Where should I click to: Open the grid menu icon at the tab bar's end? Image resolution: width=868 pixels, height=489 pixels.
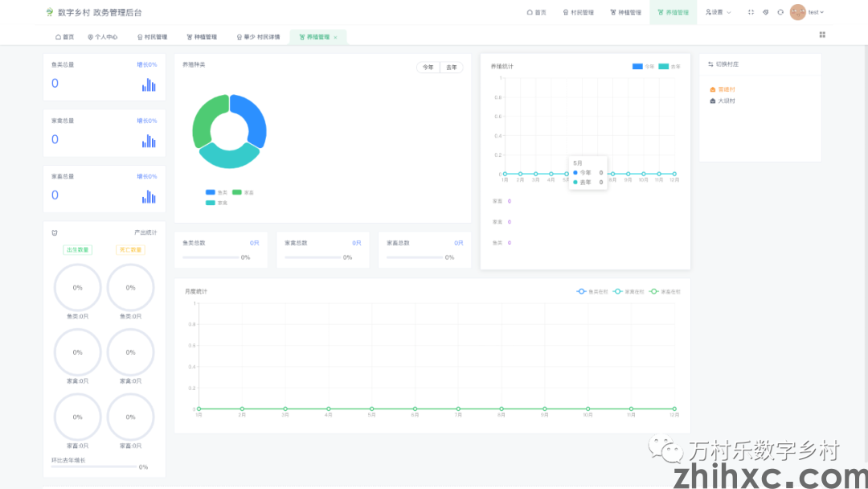point(822,35)
